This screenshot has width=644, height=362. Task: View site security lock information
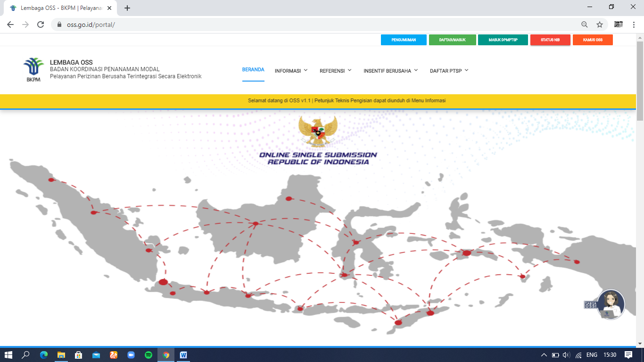point(59,25)
